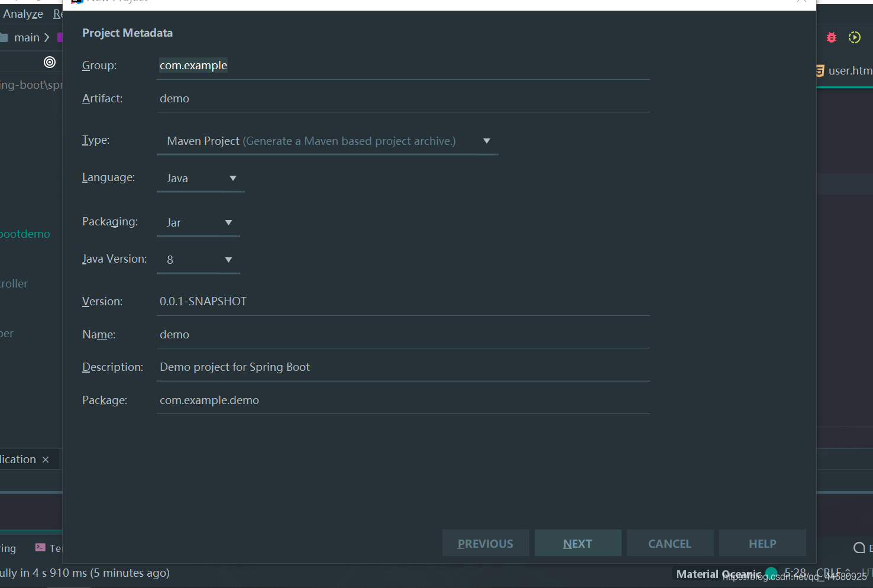Click the run with coverage icon
Viewport: 873px width, 588px height.
[x=855, y=37]
